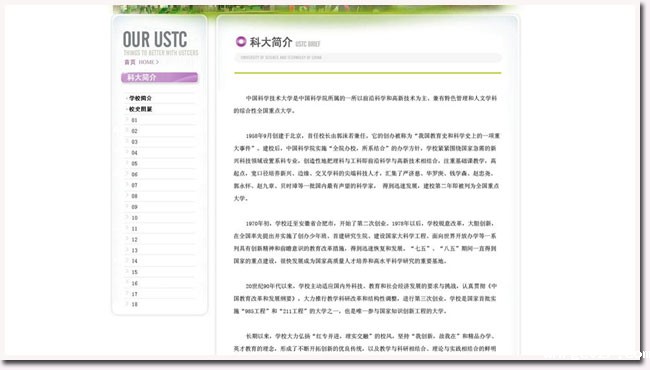Select sidebar item 12
Image resolution: width=650 pixels, height=370 pixels.
point(134,239)
